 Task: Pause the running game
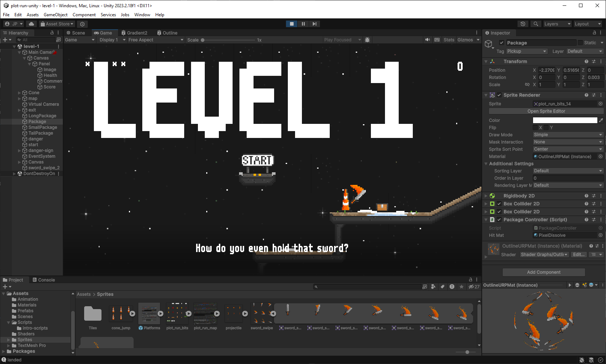303,24
